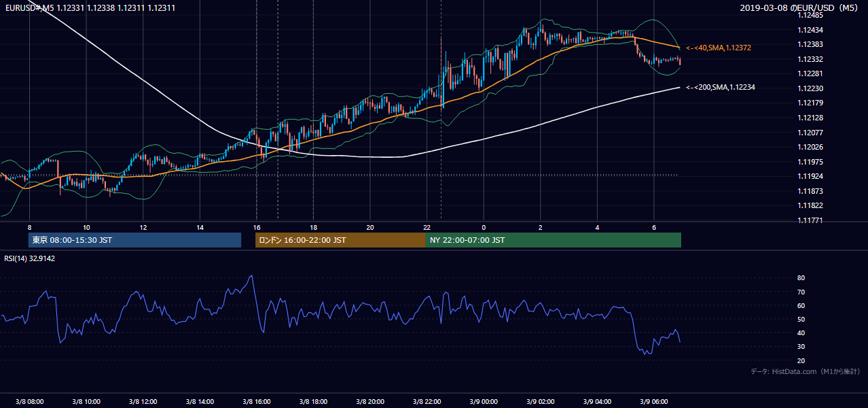Click the 3/8 16:00 date label
This screenshot has width=868, height=408.
tap(256, 401)
